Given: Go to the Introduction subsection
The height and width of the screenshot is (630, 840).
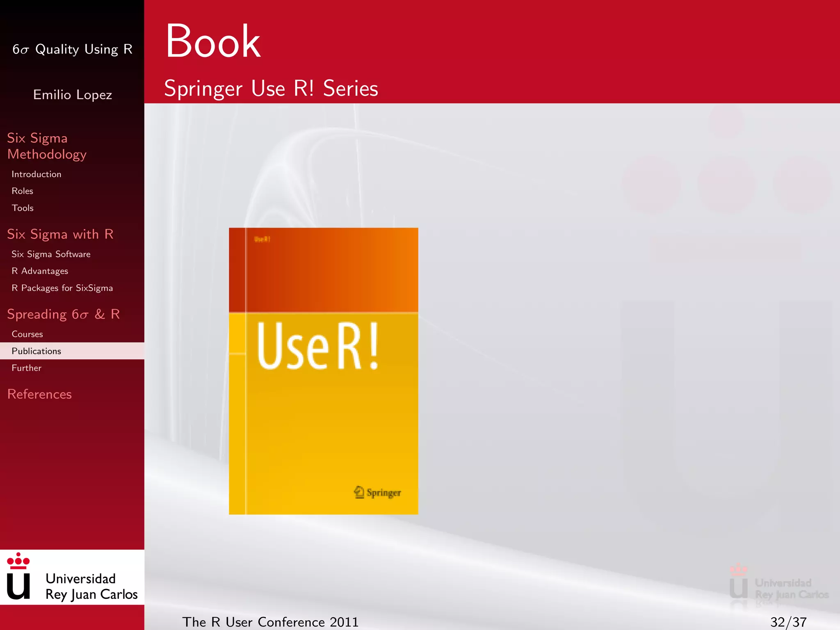Looking at the screenshot, I should tap(37, 174).
